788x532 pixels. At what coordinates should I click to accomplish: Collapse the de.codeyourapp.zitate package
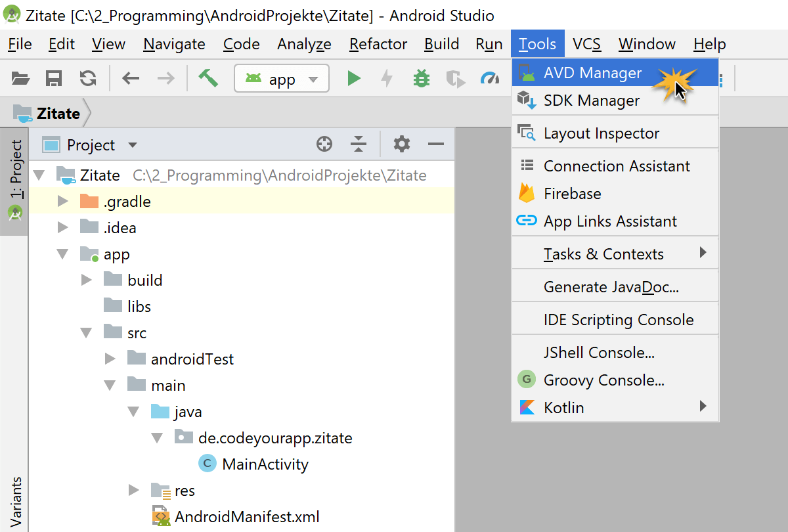[158, 438]
